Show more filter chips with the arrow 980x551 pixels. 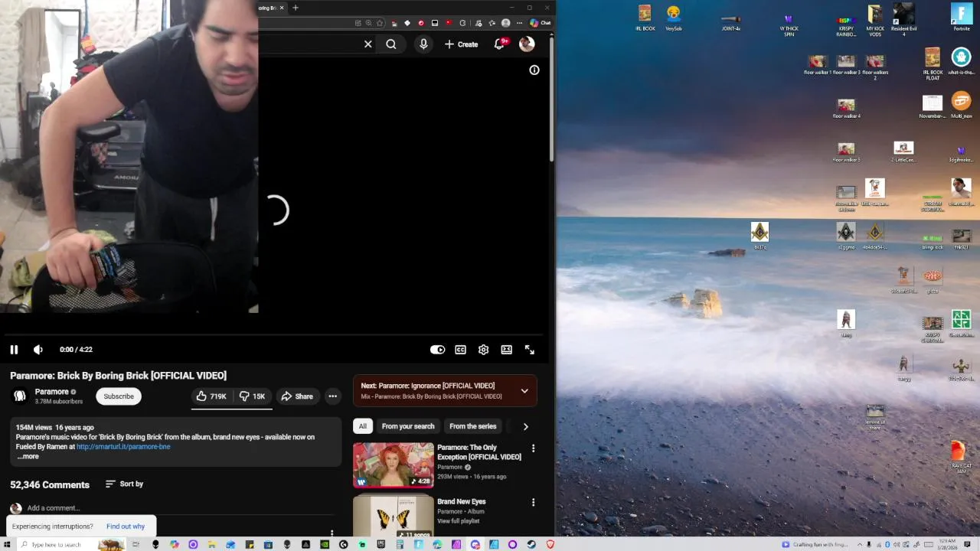click(x=525, y=426)
